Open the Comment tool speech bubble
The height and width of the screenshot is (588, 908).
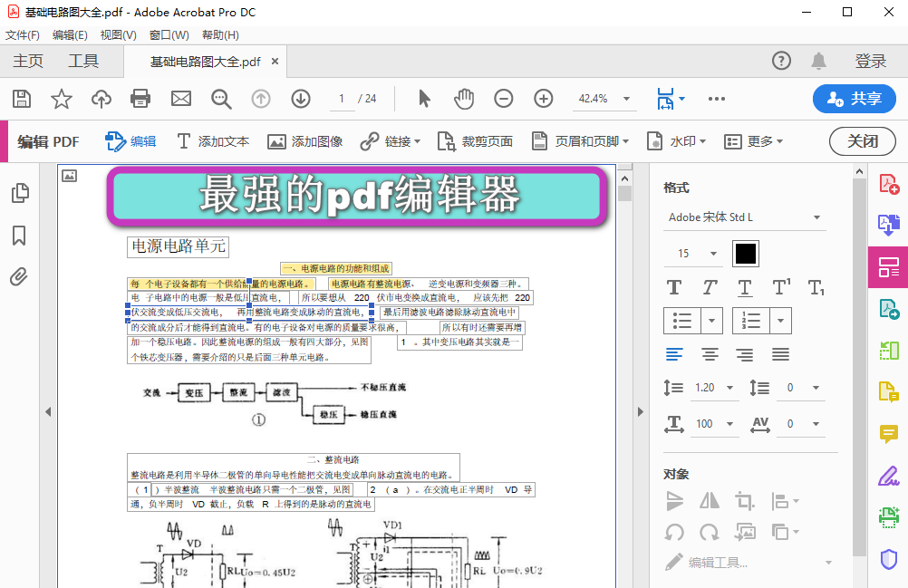coord(888,433)
